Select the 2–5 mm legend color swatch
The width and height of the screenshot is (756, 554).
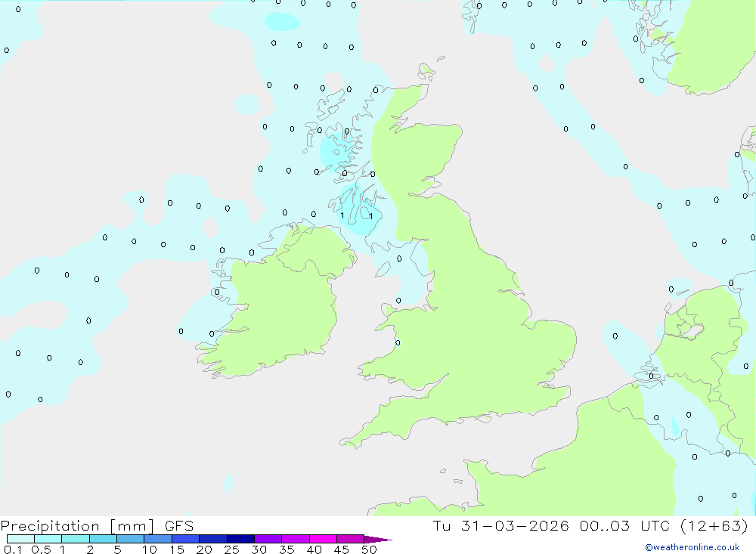(103, 539)
